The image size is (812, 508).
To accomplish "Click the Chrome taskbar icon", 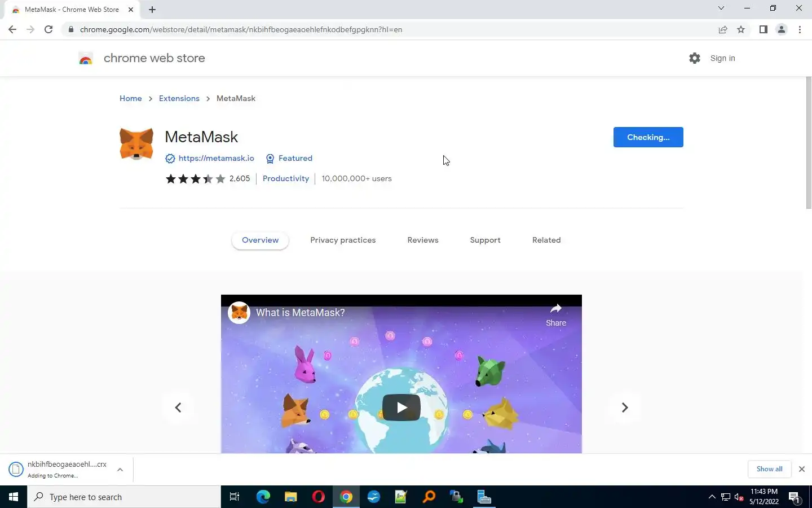I will tap(346, 497).
